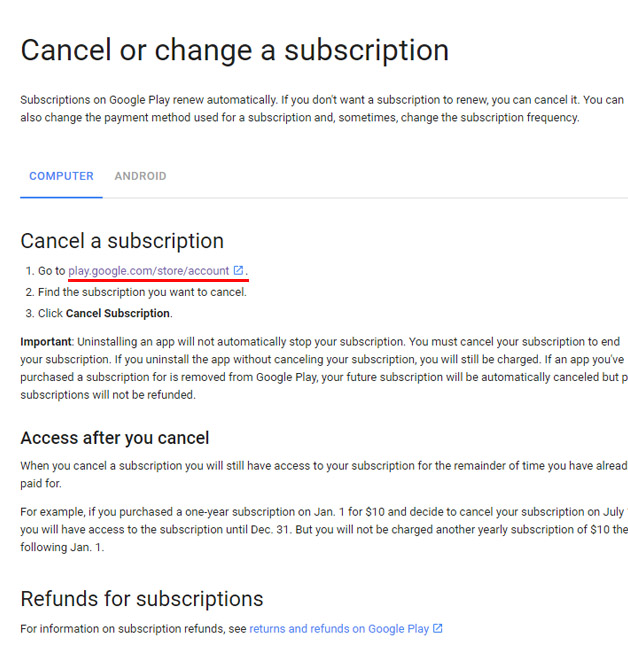Select the ANDROID tab

point(141,176)
